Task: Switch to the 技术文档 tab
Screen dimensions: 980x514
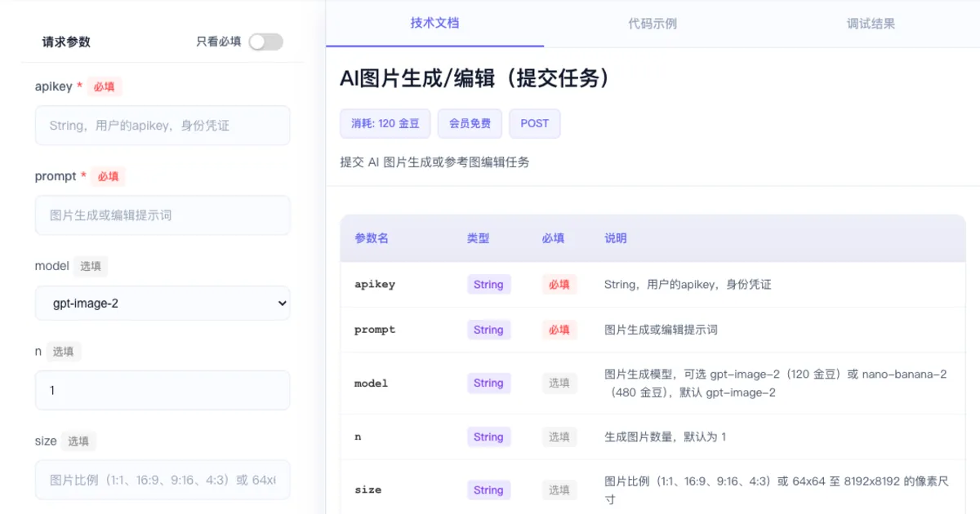Action: (x=434, y=23)
